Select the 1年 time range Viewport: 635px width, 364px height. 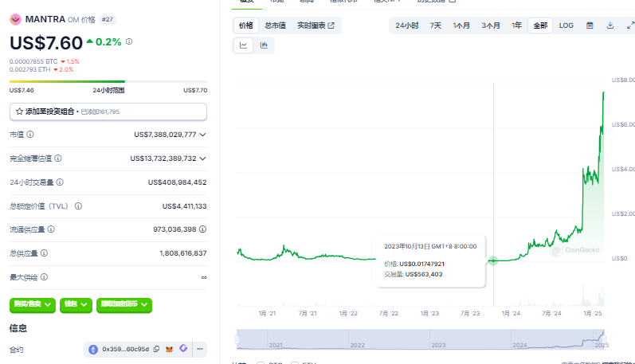517,25
